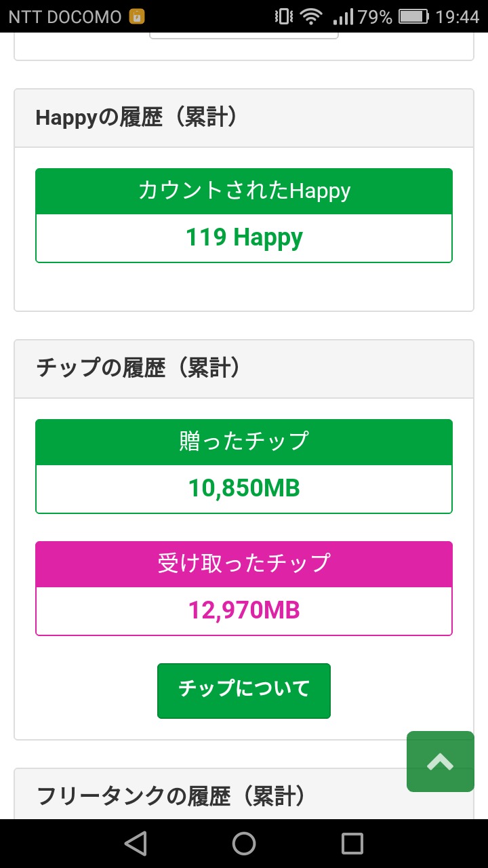The height and width of the screenshot is (868, 488).
Task: Tap the battery icon in the status bar
Action: point(413,17)
